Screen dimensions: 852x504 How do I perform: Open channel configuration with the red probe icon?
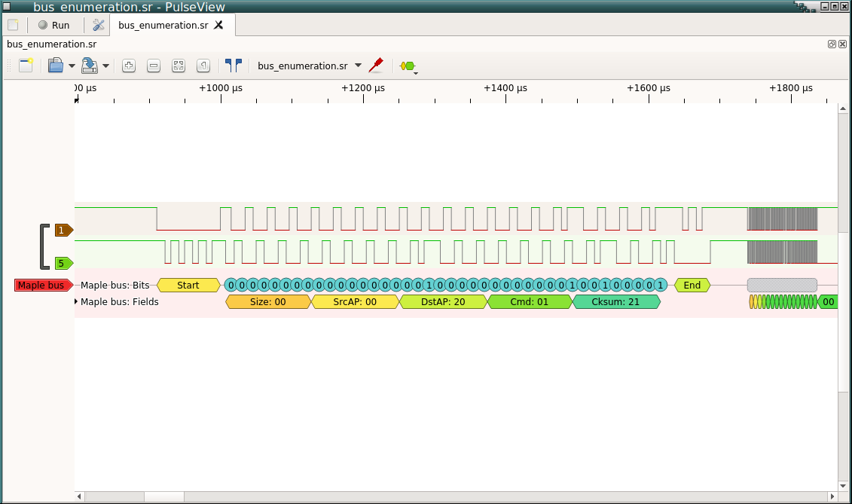376,66
